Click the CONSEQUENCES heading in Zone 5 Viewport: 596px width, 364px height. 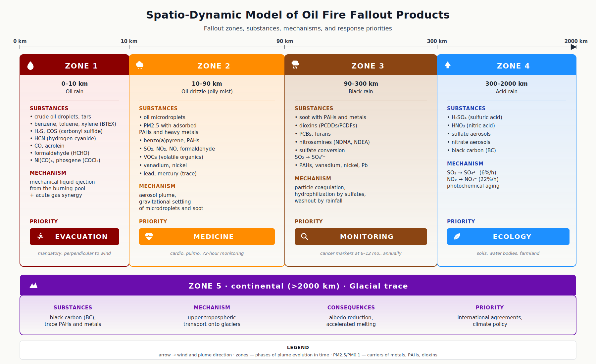pos(351,307)
